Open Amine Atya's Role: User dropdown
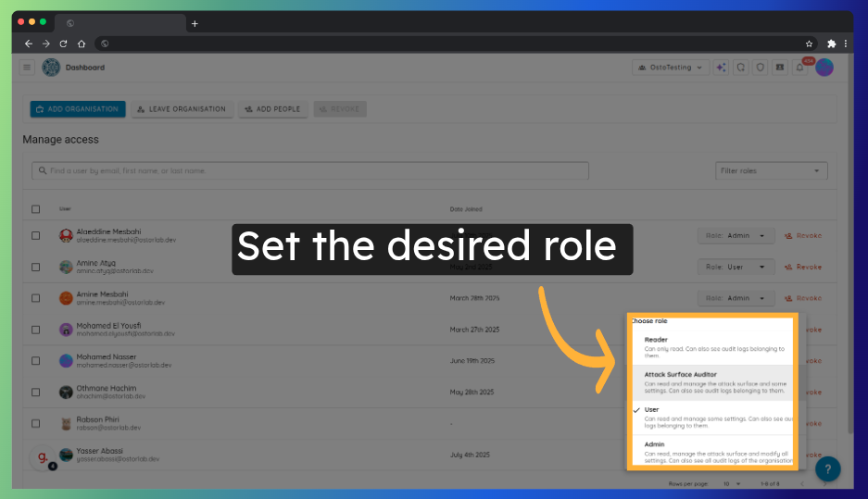 736,267
